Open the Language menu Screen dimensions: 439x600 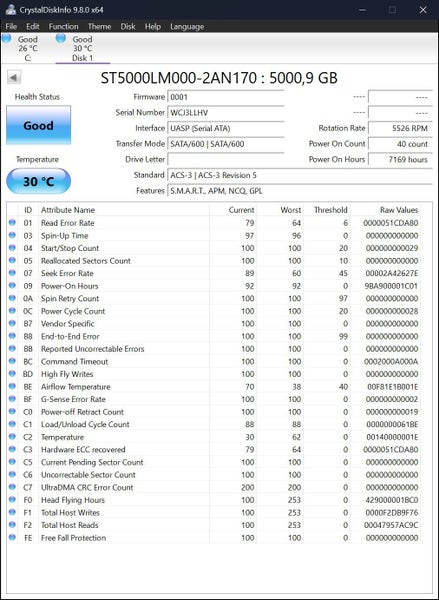pyautogui.click(x=187, y=26)
